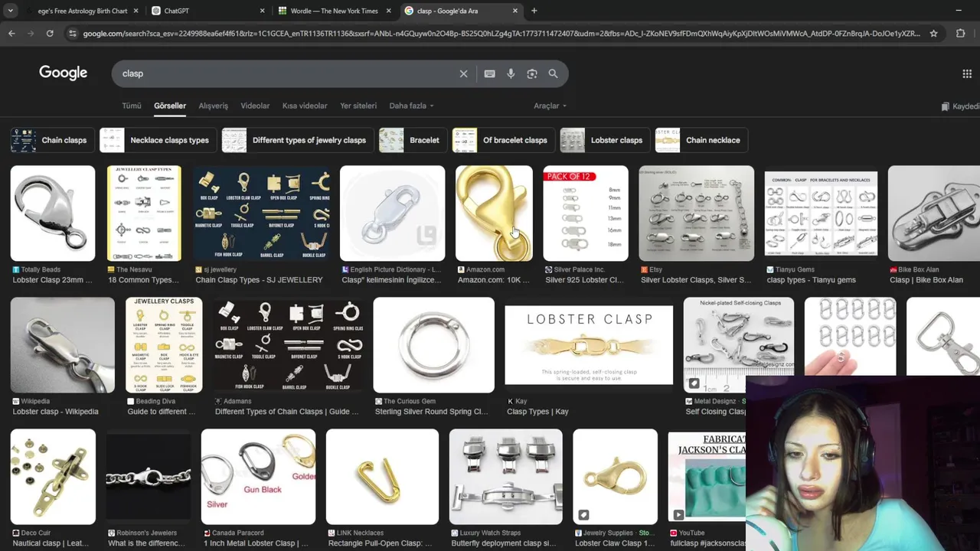Filter by the Necklace clasps types chip

click(158, 140)
